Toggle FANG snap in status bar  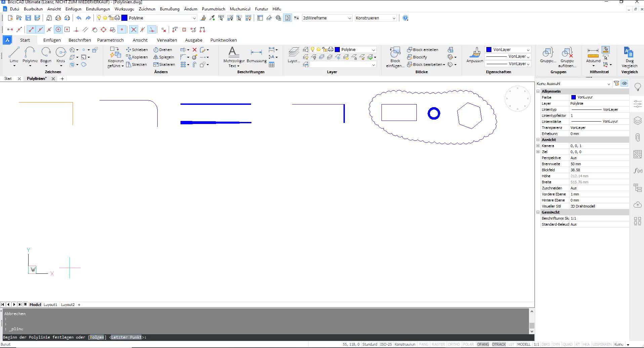(424, 344)
